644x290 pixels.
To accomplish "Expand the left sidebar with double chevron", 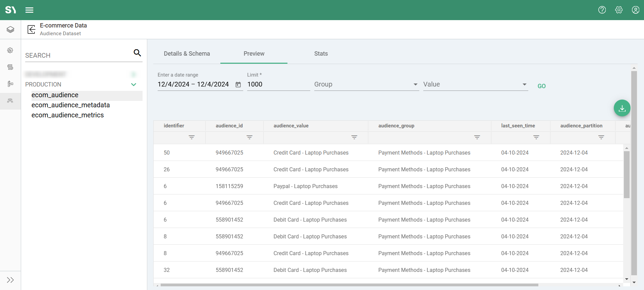I will click(10, 280).
